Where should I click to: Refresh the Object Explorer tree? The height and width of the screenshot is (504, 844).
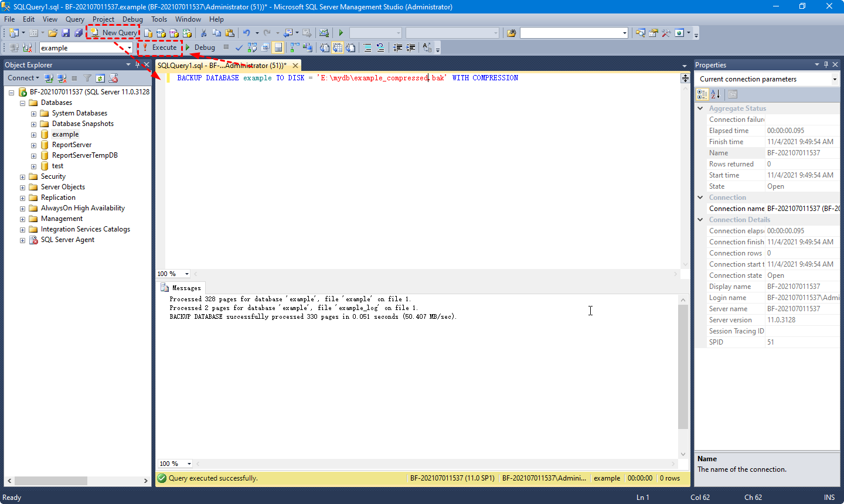coord(100,78)
